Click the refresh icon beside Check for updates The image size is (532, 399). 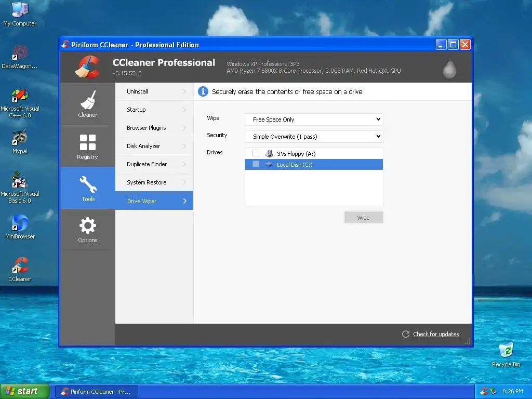point(405,334)
